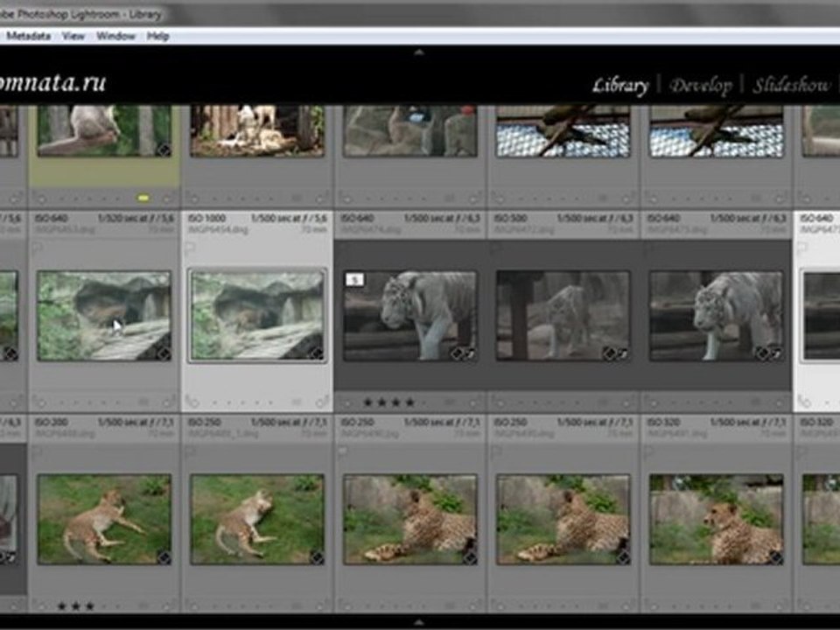Click the stack badge '5' on the white tiger thumbnail
Viewport: 840px width, 630px height.
tap(354, 280)
